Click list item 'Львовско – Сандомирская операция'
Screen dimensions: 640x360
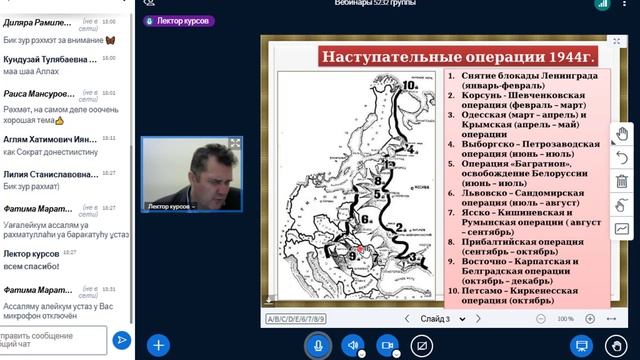tap(522, 198)
